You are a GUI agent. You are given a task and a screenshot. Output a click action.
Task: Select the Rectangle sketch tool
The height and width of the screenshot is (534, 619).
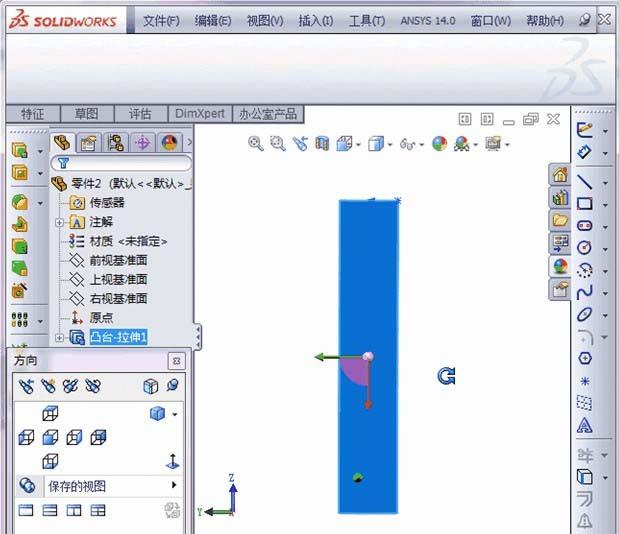pos(585,204)
